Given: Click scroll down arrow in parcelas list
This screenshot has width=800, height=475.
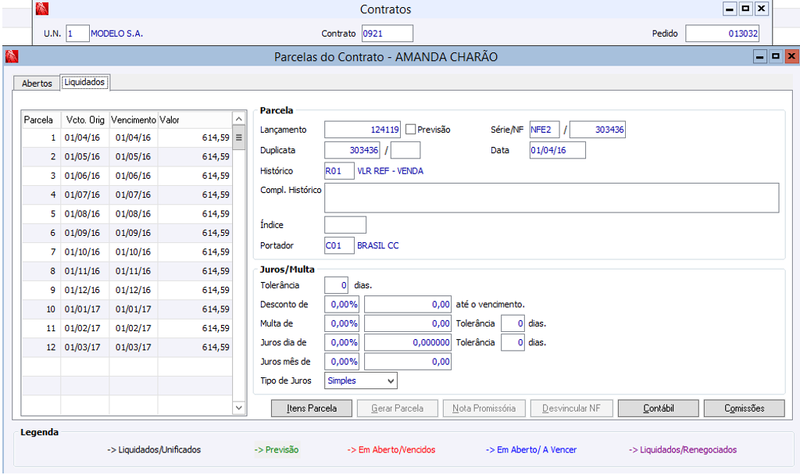Looking at the screenshot, I should (x=239, y=408).
